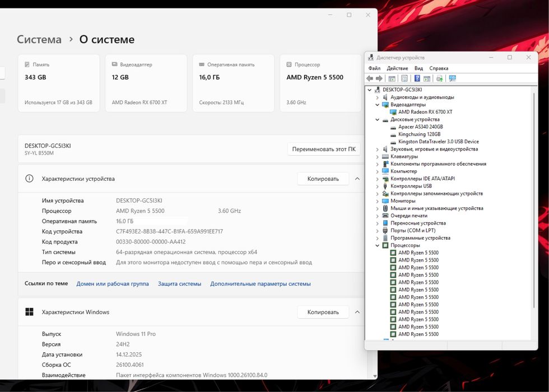Click the info icon beside Характеристики устройства
The width and height of the screenshot is (549, 392).
point(29,179)
